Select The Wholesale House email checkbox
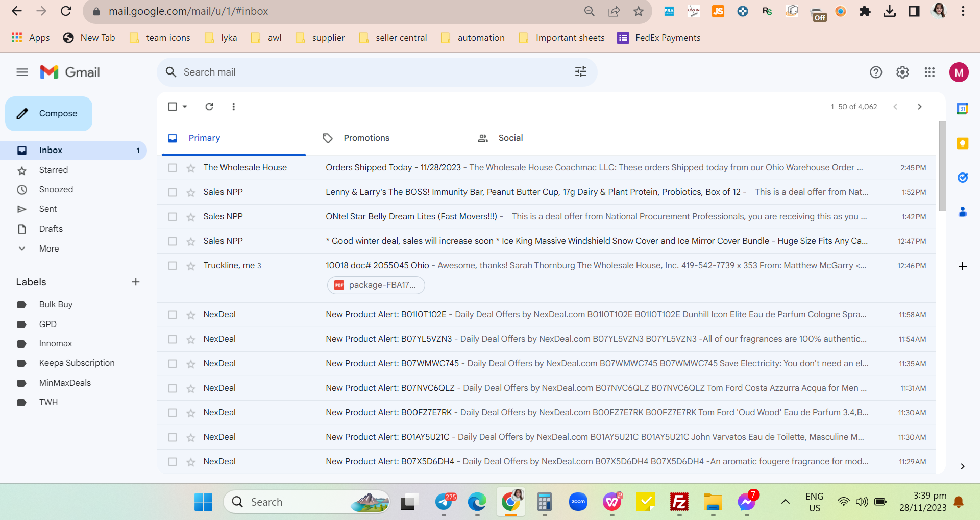 pyautogui.click(x=173, y=168)
